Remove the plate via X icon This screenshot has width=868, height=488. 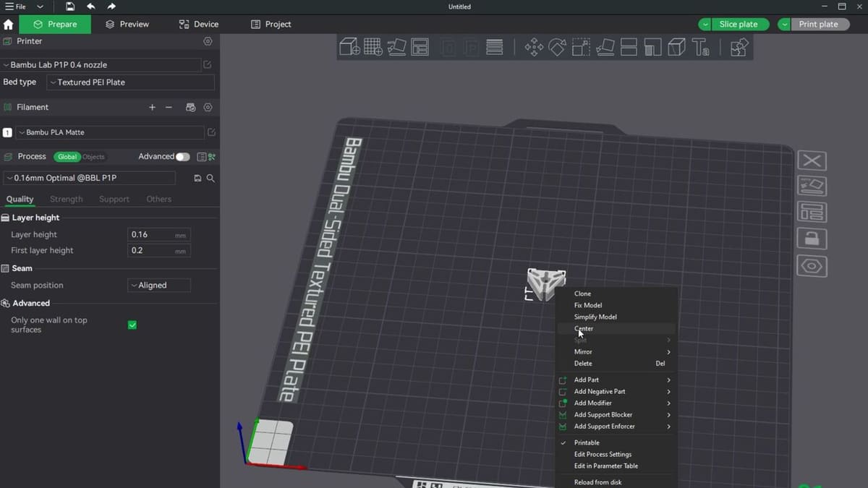pyautogui.click(x=812, y=160)
